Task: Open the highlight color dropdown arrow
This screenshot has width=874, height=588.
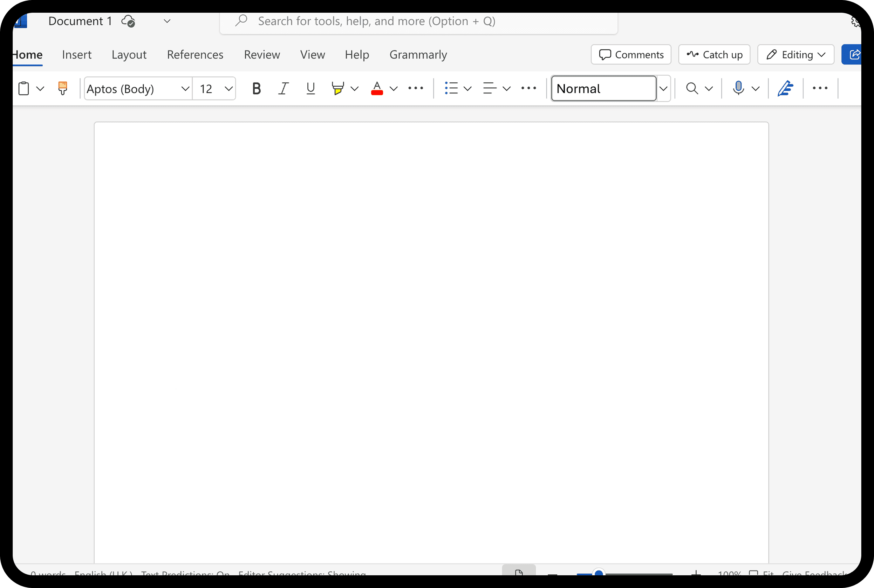Action: point(354,88)
